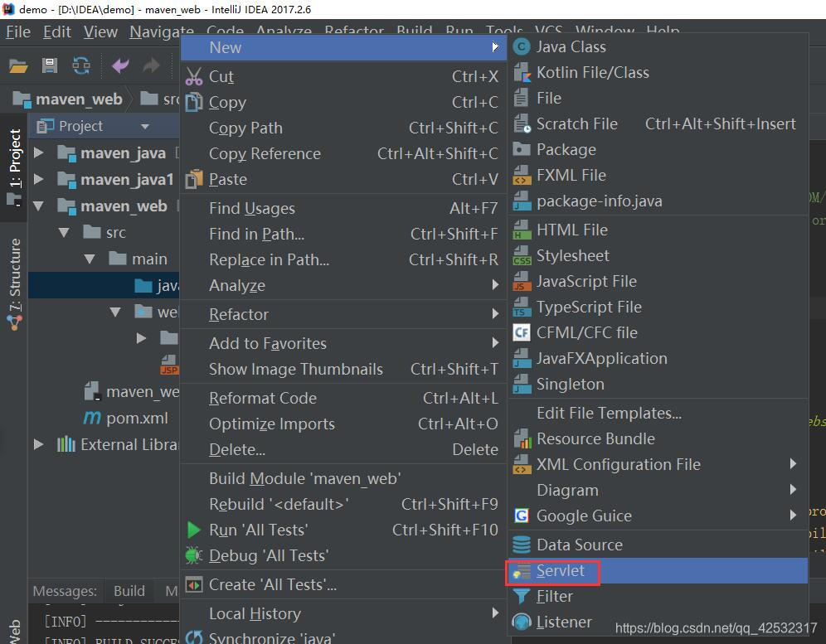The height and width of the screenshot is (644, 826).
Task: Open the 1: Project side tab
Action: (14, 167)
